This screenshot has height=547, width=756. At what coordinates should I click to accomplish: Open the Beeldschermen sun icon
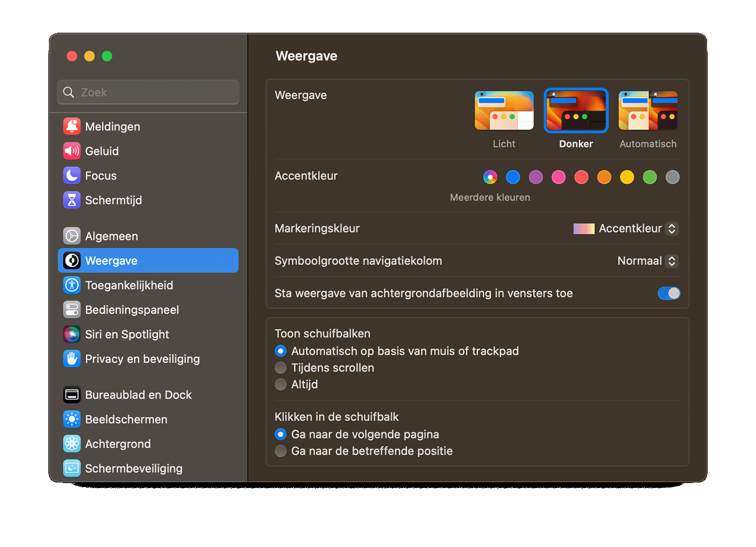72,419
